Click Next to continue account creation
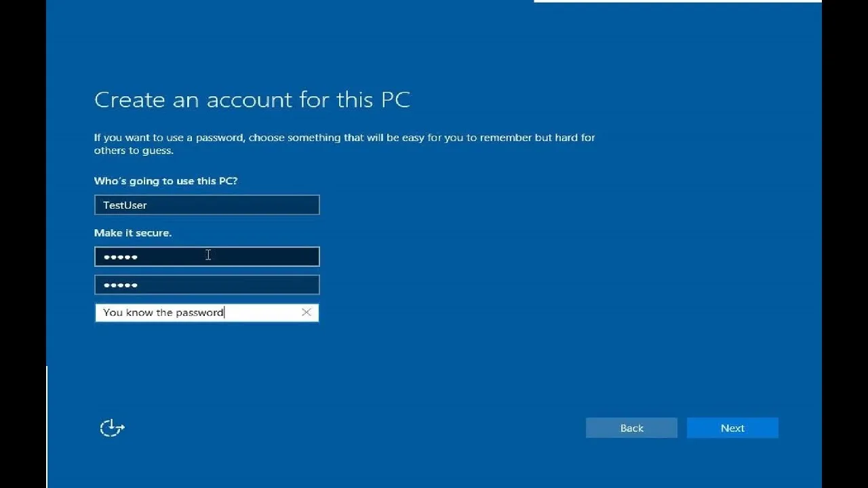 click(x=732, y=428)
